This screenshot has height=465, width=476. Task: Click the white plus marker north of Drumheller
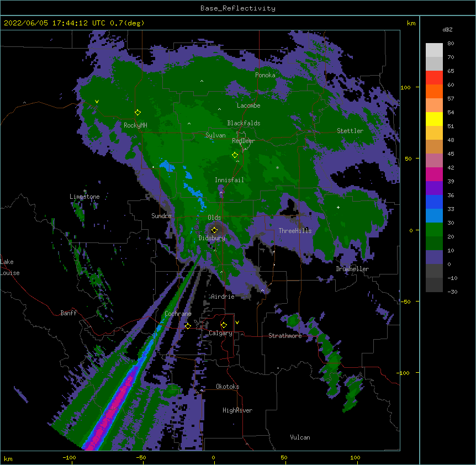pyautogui.click(x=338, y=207)
